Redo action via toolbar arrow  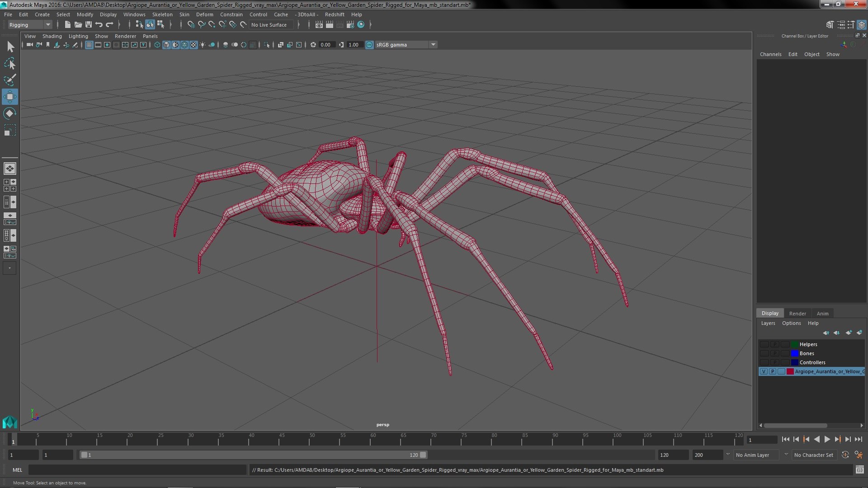(x=109, y=25)
